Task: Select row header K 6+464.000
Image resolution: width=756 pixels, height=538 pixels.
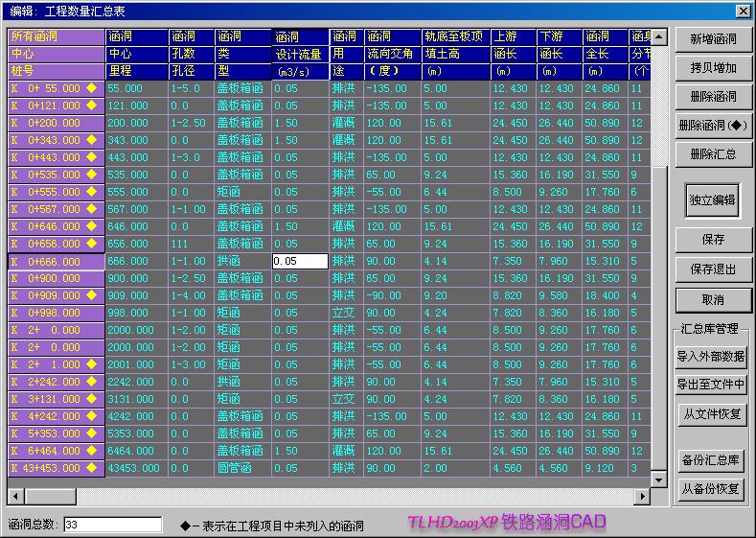Action: tap(57, 451)
